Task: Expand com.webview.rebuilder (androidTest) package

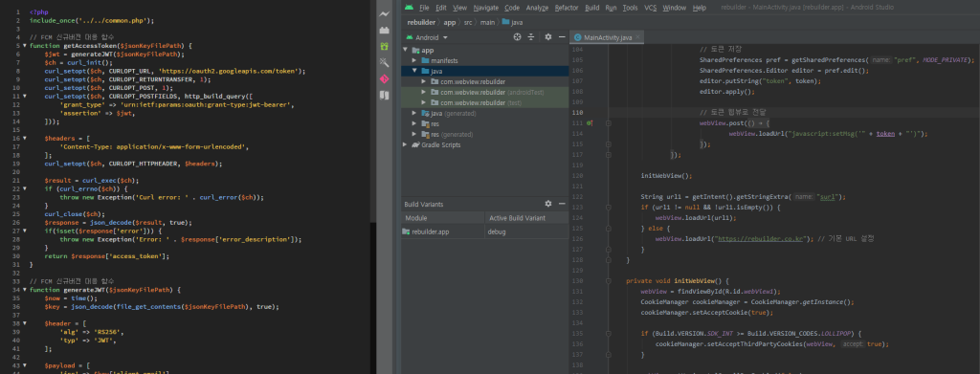Action: pyautogui.click(x=424, y=93)
